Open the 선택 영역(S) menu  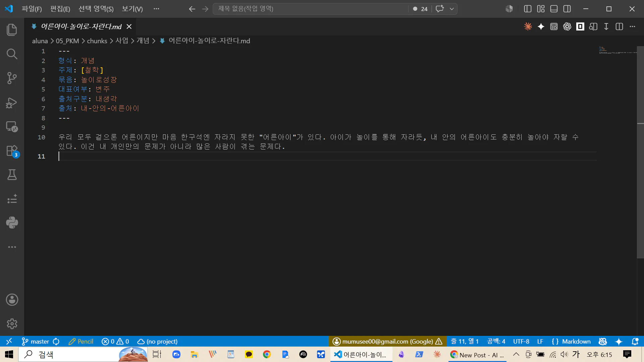[96, 9]
